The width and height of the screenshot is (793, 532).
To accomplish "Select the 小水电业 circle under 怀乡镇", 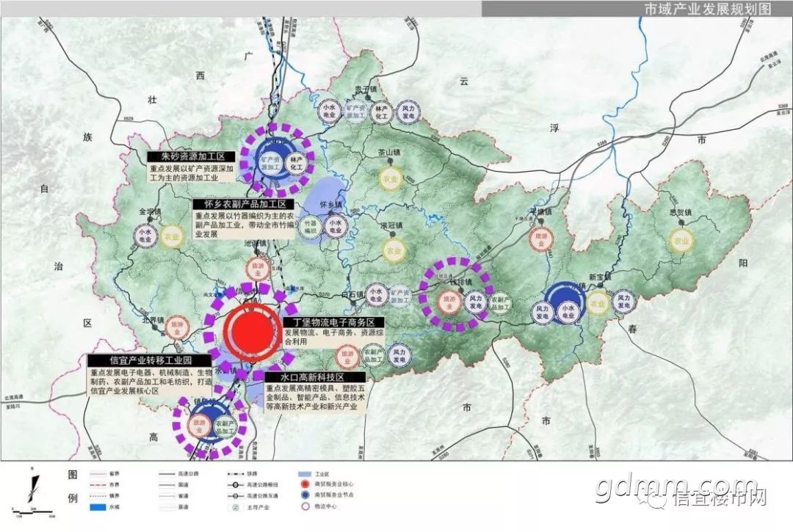I will click(x=336, y=226).
